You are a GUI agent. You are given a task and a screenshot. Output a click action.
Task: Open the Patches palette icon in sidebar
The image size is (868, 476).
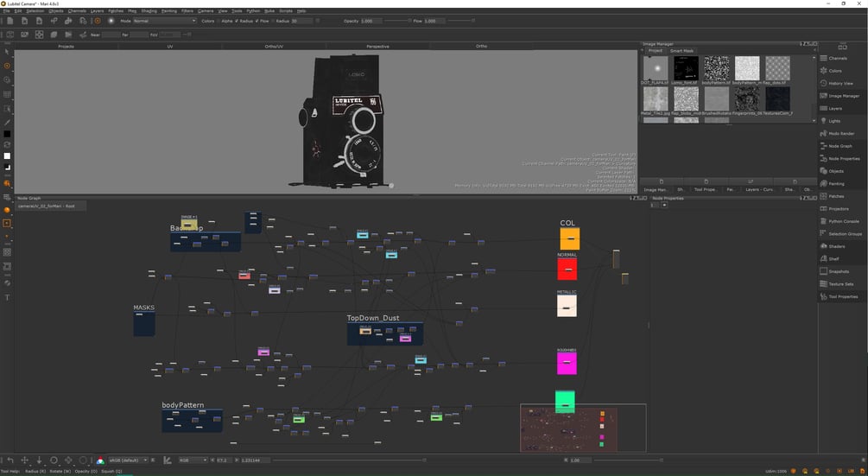(824, 196)
